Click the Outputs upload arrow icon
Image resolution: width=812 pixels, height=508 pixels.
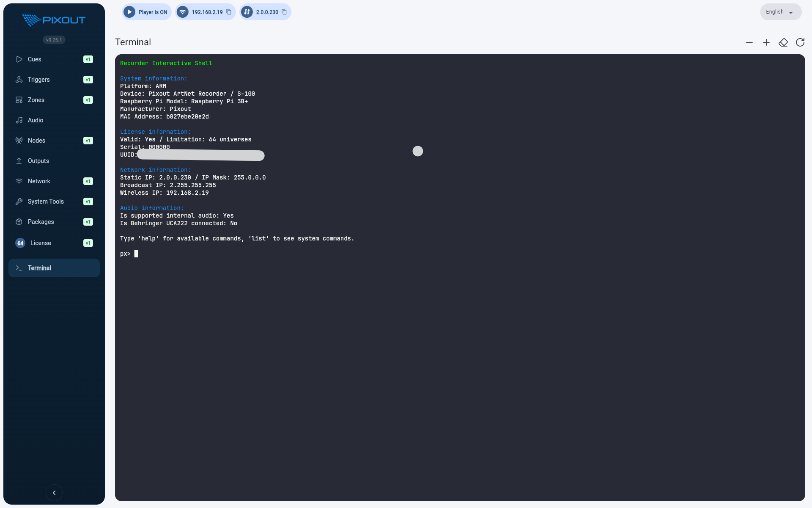19,161
